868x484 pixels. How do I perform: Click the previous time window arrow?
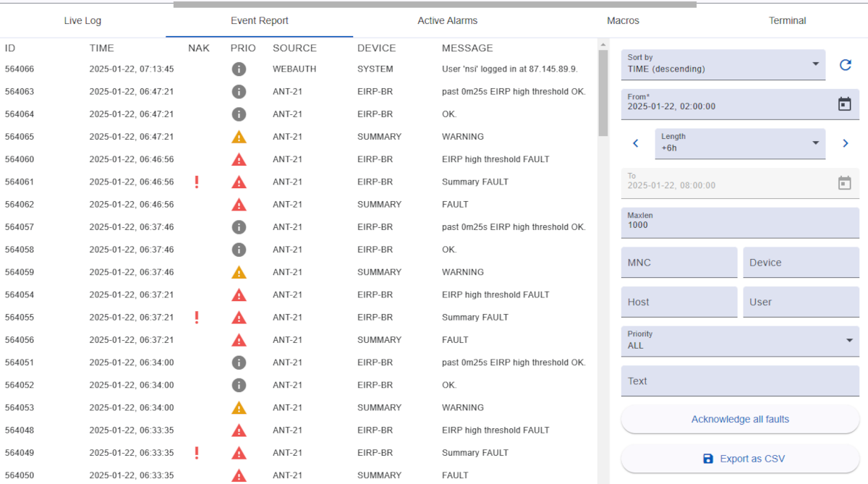(636, 143)
